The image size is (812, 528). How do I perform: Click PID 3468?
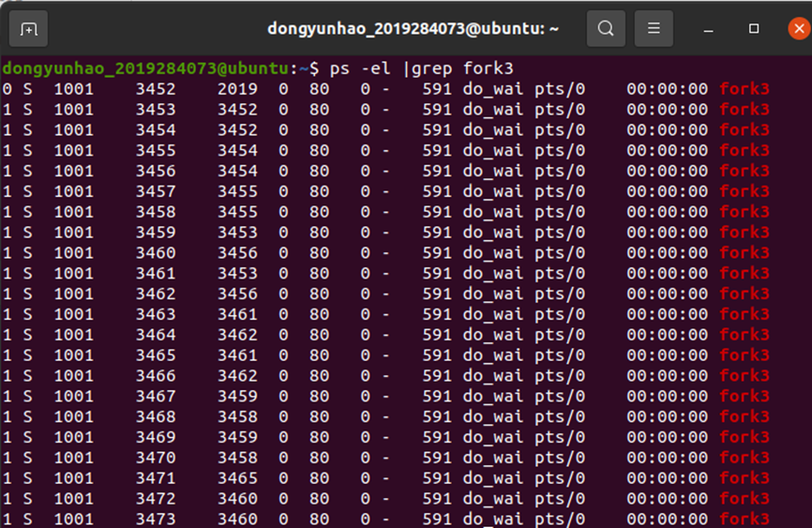pos(156,416)
